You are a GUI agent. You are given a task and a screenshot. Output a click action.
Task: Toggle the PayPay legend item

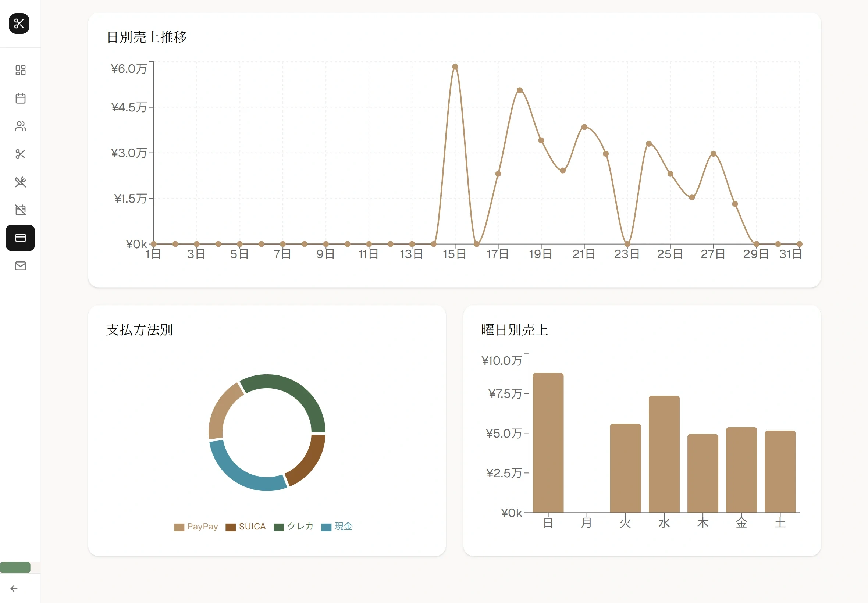(x=202, y=527)
